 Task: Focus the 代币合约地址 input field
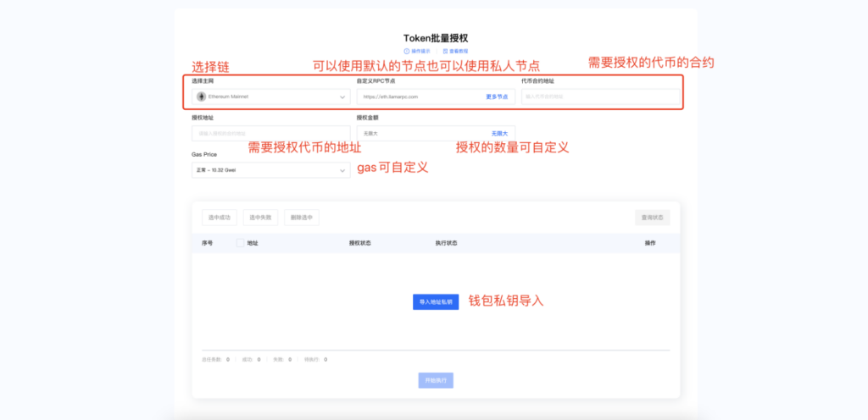601,97
